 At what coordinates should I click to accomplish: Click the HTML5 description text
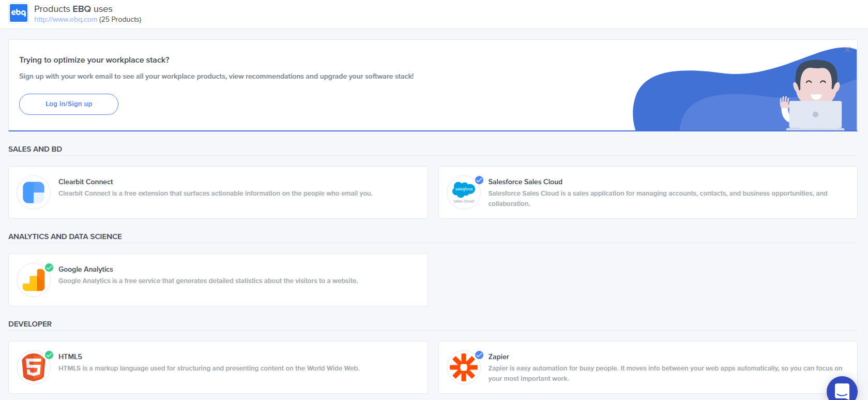click(x=209, y=368)
